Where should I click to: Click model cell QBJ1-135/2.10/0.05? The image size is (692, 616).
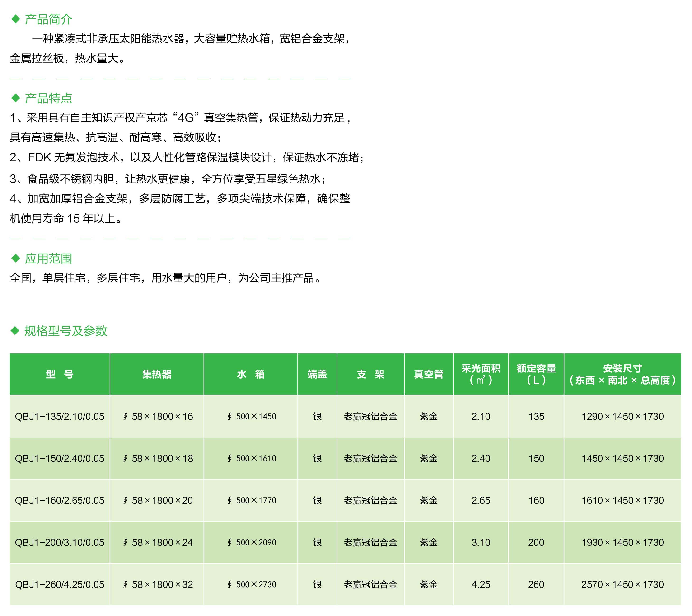(60, 416)
